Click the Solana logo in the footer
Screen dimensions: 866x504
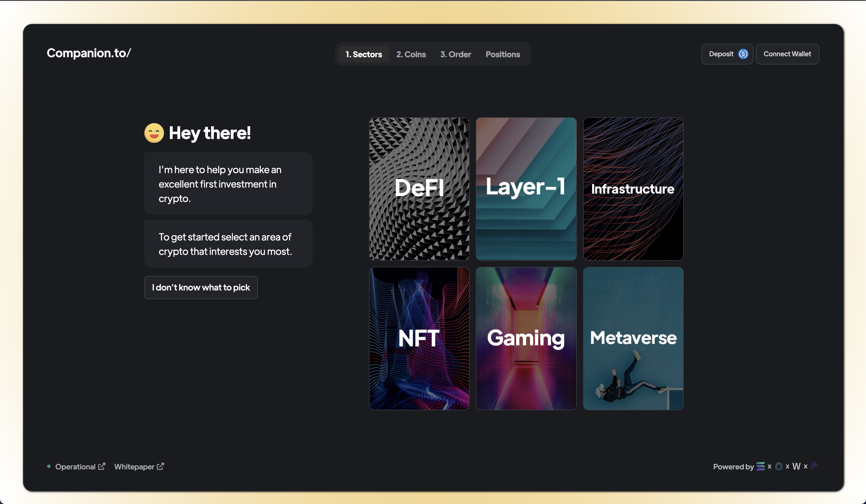click(760, 466)
